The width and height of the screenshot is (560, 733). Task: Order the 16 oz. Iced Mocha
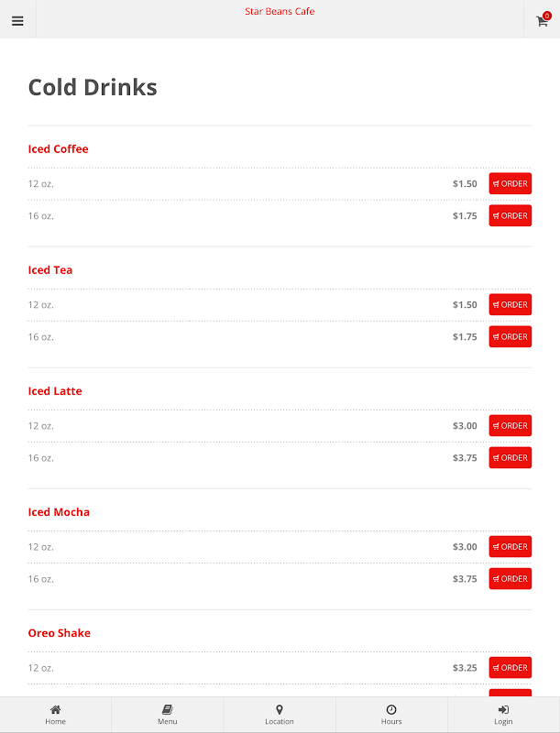tap(510, 579)
